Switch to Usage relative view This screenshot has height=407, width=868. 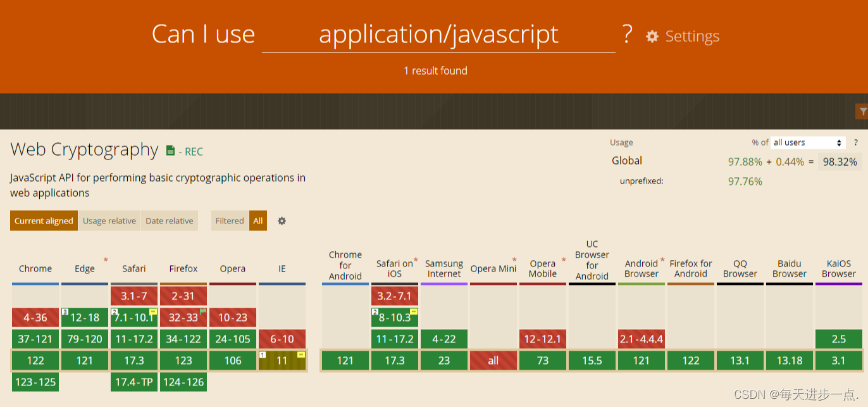[x=109, y=221]
